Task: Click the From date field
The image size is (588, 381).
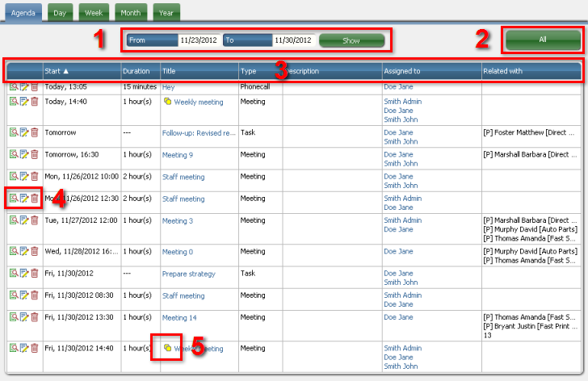Action: (197, 40)
